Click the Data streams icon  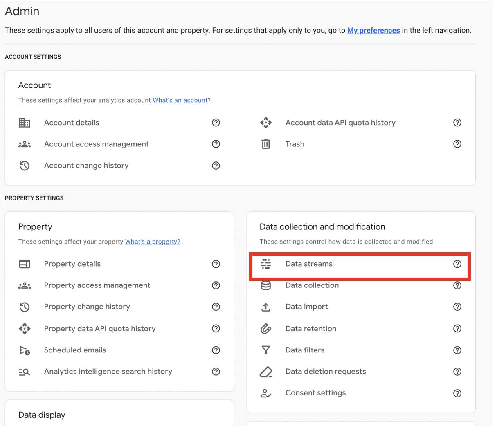[x=266, y=264]
